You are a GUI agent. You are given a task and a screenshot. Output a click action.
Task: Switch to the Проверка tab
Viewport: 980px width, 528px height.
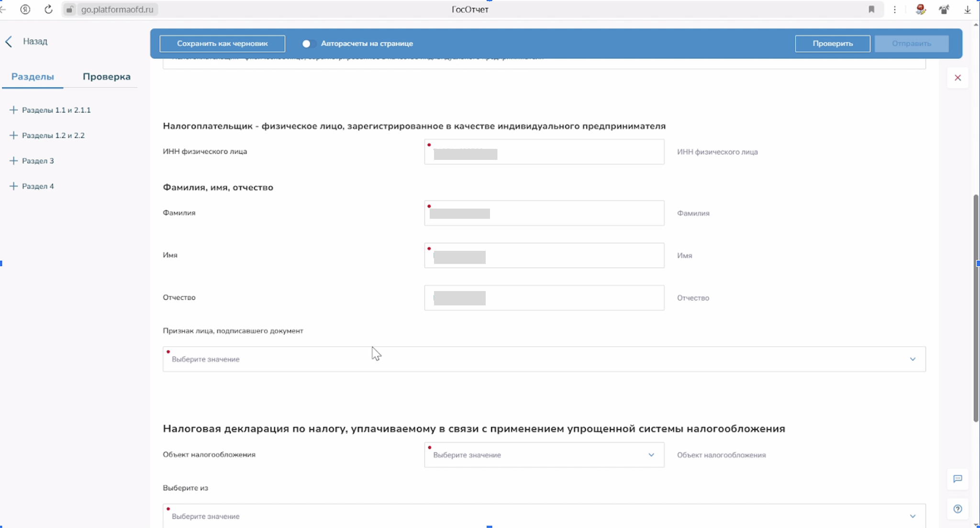click(x=106, y=77)
